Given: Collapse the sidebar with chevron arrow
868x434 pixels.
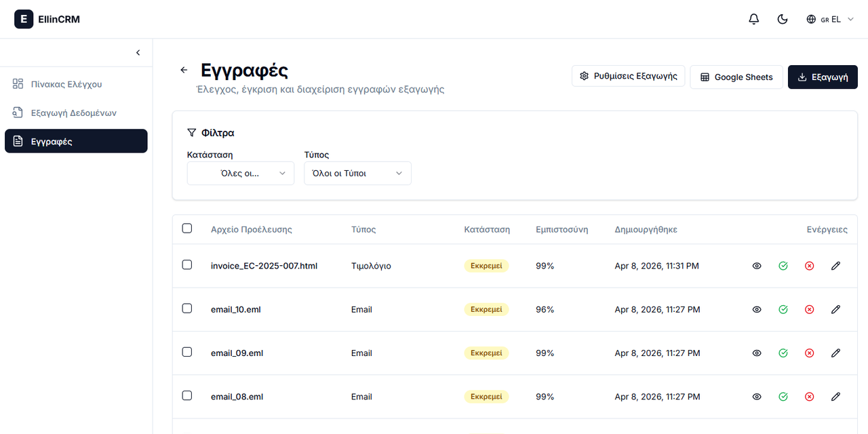Looking at the screenshot, I should pos(138,53).
